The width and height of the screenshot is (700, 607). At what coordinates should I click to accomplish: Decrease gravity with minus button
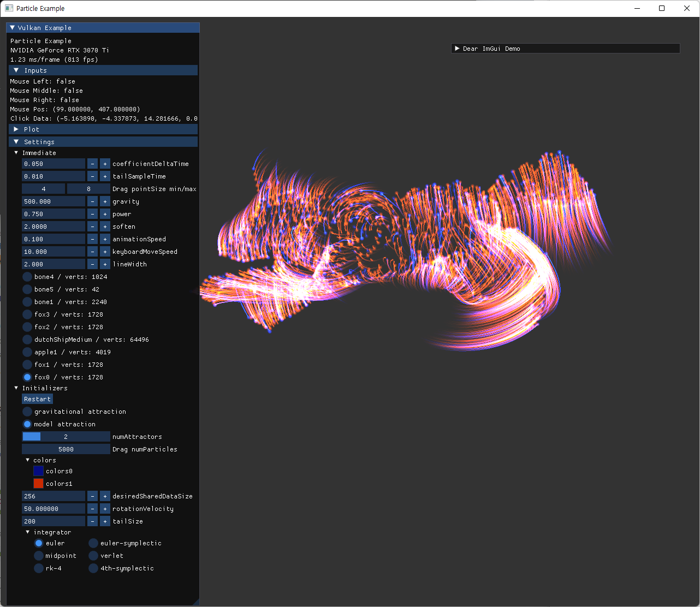92,201
